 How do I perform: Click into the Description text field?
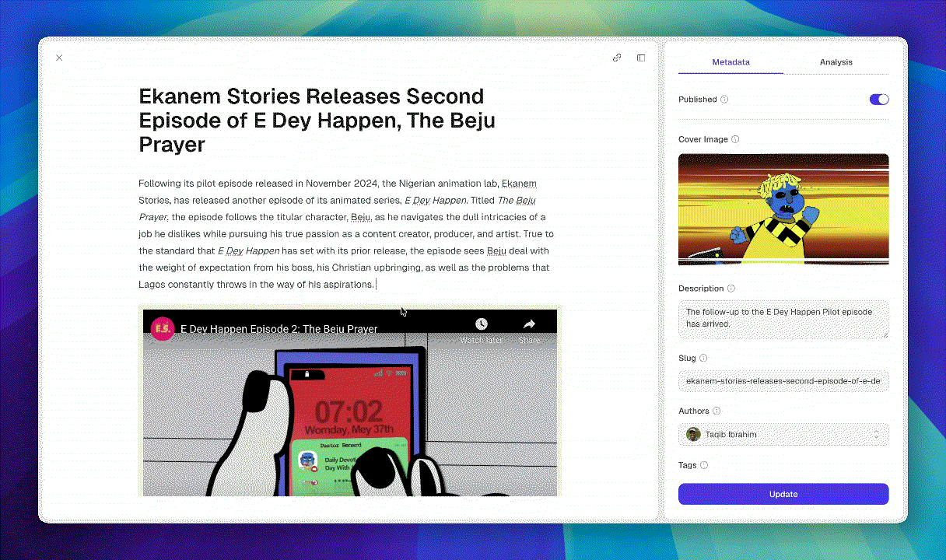[783, 318]
